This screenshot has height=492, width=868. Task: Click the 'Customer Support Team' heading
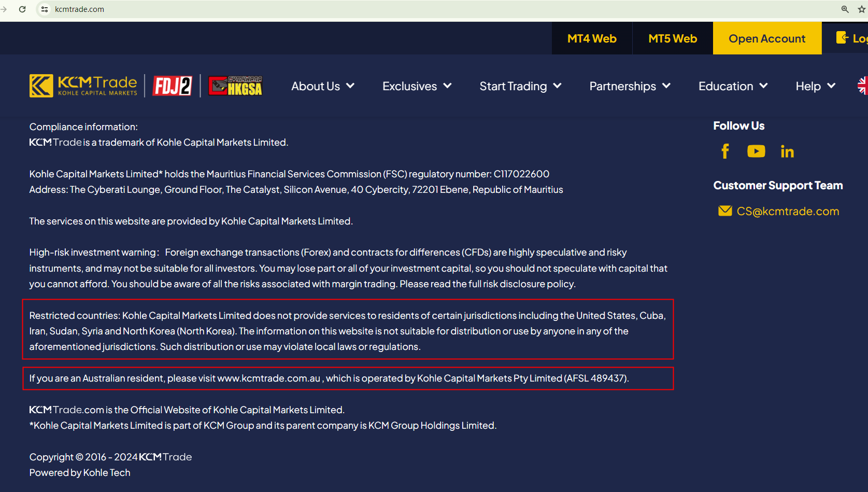click(778, 186)
